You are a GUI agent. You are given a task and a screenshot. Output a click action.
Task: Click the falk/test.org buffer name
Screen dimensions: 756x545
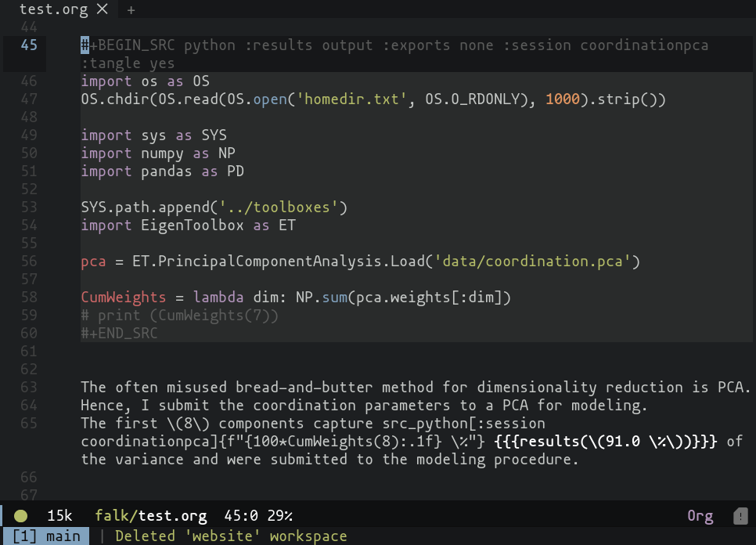tap(150, 516)
